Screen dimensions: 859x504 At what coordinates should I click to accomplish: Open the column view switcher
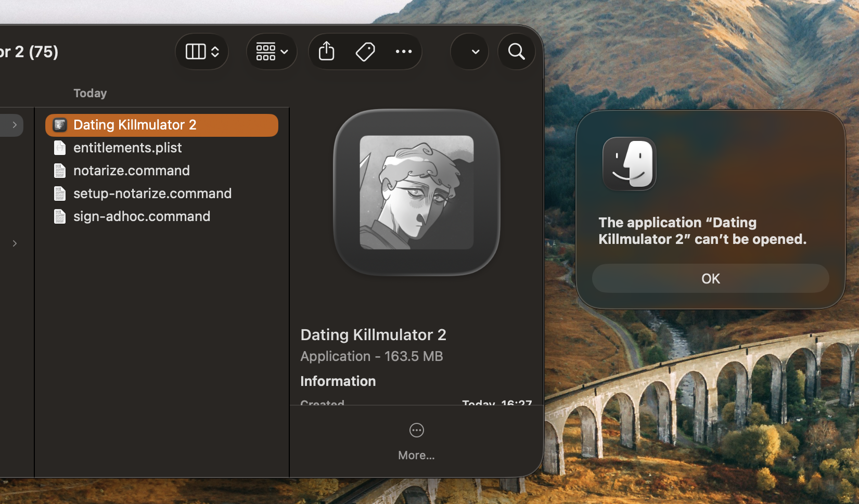click(x=202, y=51)
